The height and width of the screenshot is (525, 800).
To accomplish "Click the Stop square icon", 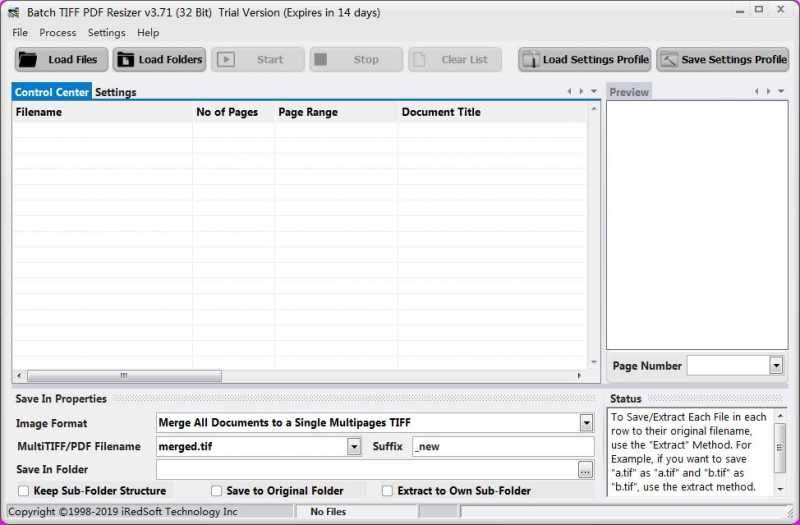I will 321,59.
